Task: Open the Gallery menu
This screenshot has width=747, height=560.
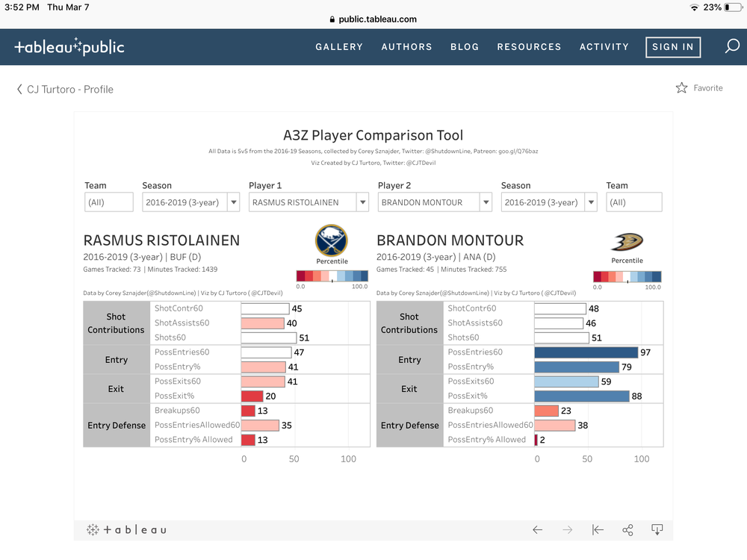Action: pos(339,46)
